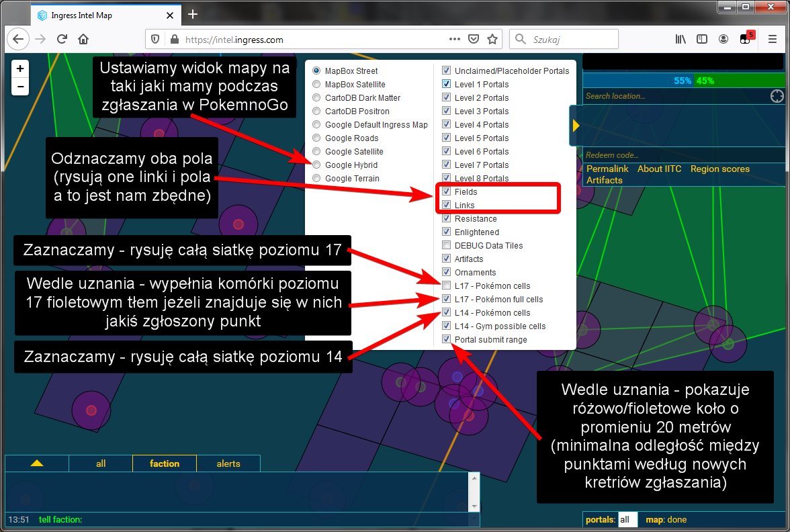Select MapBox Street base map
This screenshot has width=790, height=532.
click(316, 71)
